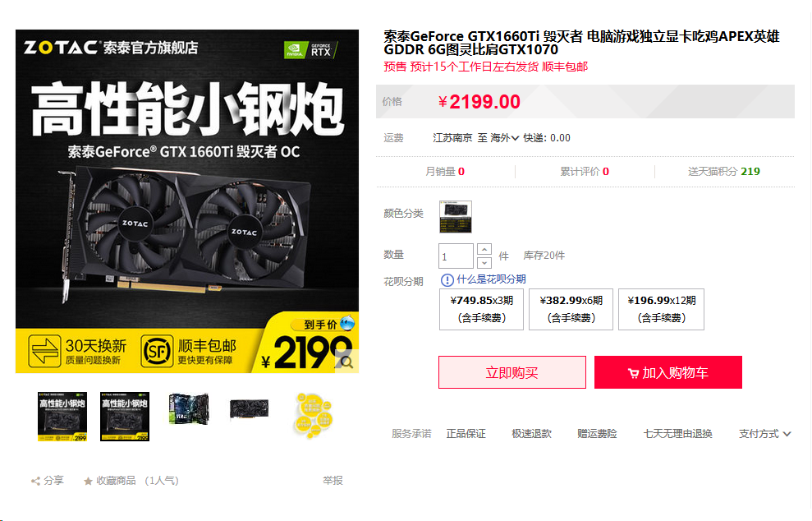
Task: Expand the 海外 shipping destination dropdown
Action: pos(504,138)
